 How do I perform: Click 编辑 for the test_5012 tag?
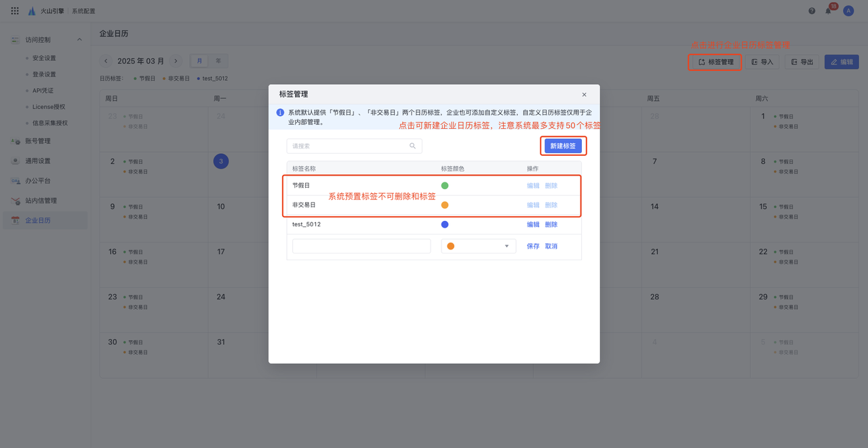pos(533,224)
